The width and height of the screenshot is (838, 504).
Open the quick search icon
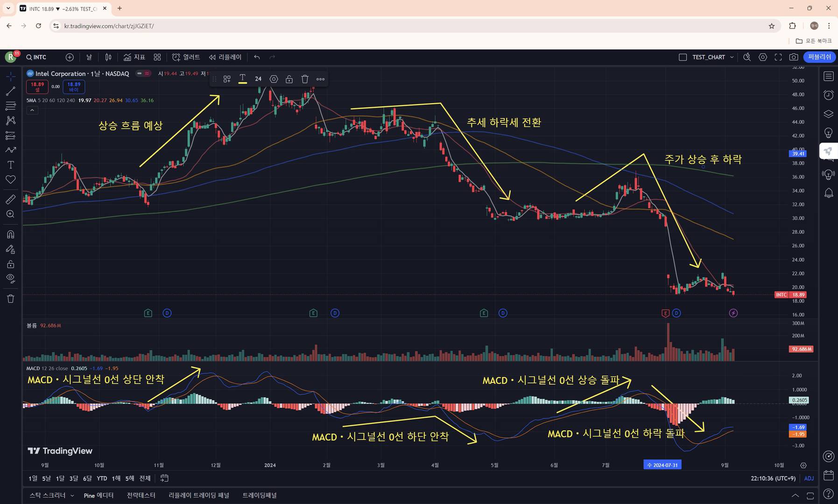747,57
